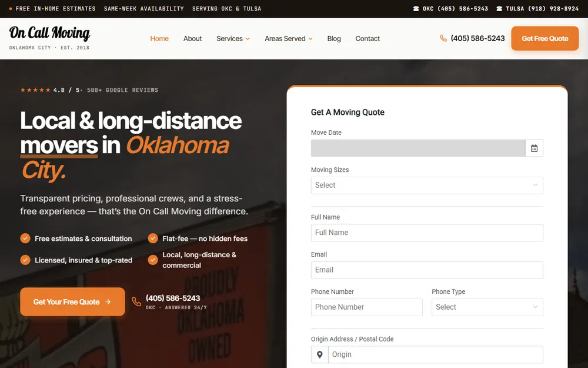
Task: Click the On Call Moving logo
Action: pos(49,33)
